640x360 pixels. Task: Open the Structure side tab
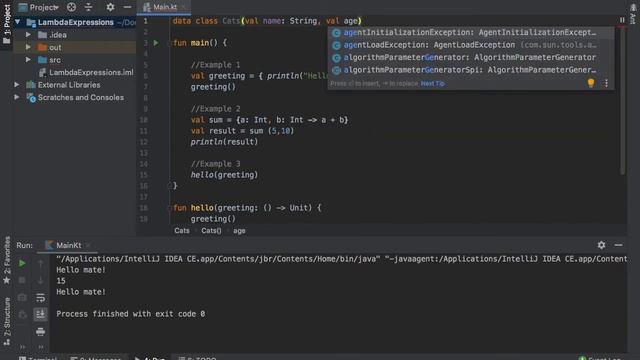click(x=7, y=322)
